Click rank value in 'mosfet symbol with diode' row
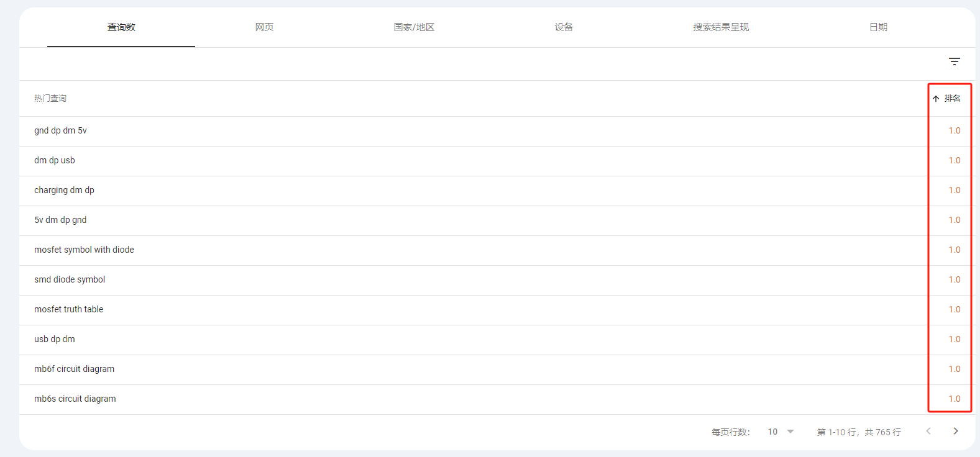Screen dimensions: 980x457 955,250
